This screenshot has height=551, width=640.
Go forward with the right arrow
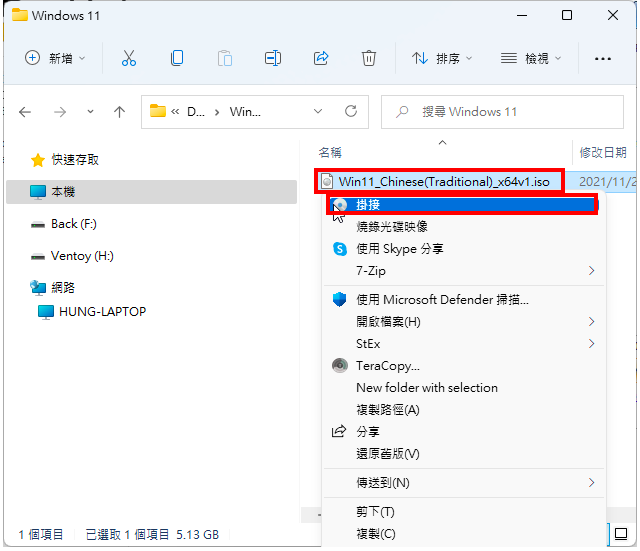tap(60, 112)
